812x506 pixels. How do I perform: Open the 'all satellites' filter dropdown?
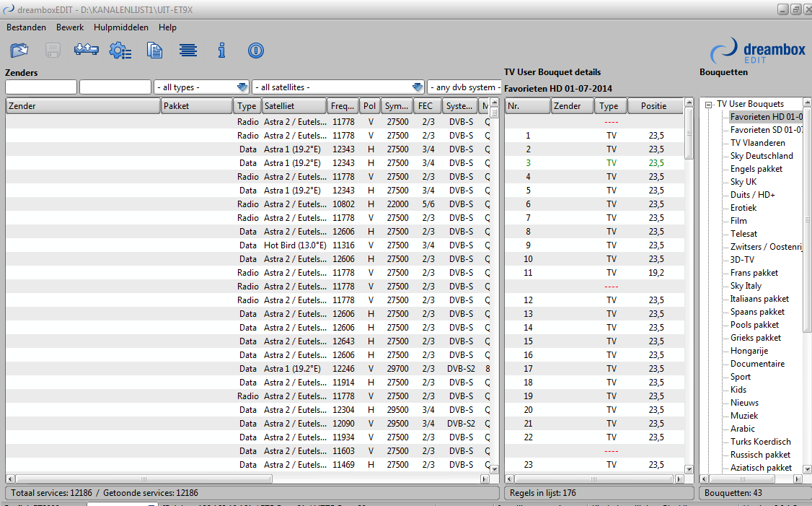(338, 87)
